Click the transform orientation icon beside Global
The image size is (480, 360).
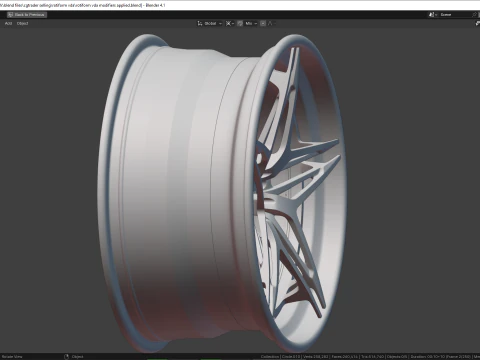tap(200, 23)
